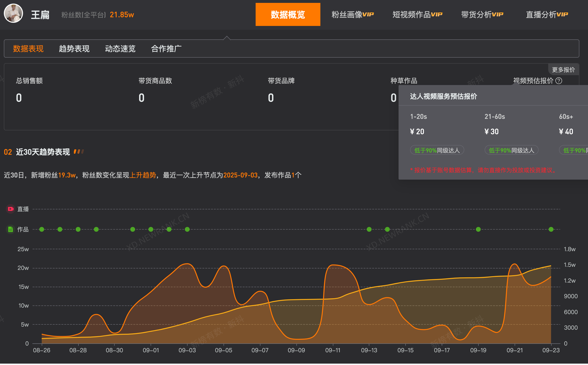This screenshot has width=588, height=365.
Task: Click the orange section indicator beside 近30天趋势表现
Action: click(79, 152)
